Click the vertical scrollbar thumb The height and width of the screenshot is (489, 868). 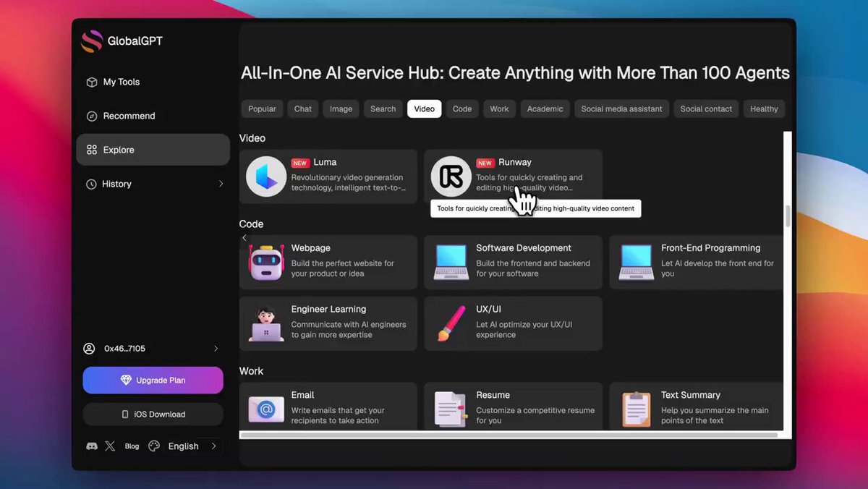coord(788,216)
